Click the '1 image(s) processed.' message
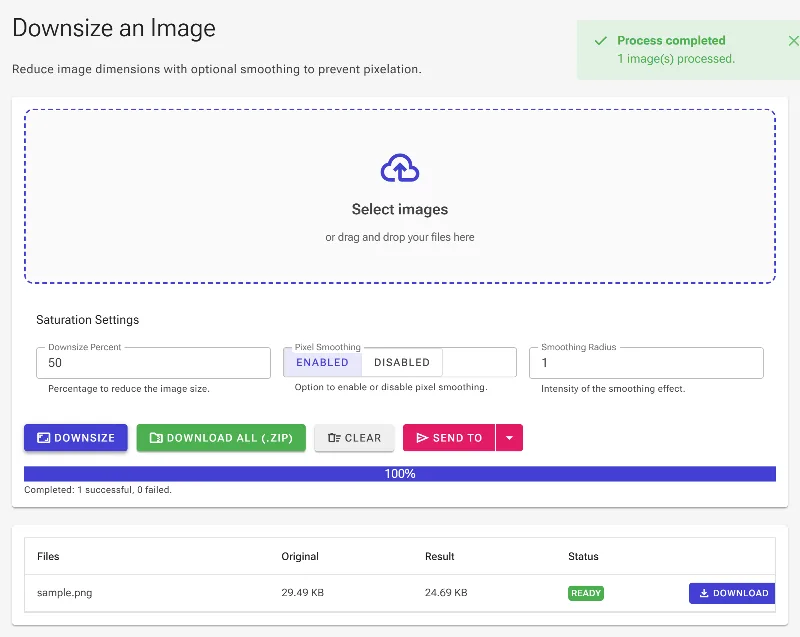This screenshot has width=800, height=637. [676, 59]
